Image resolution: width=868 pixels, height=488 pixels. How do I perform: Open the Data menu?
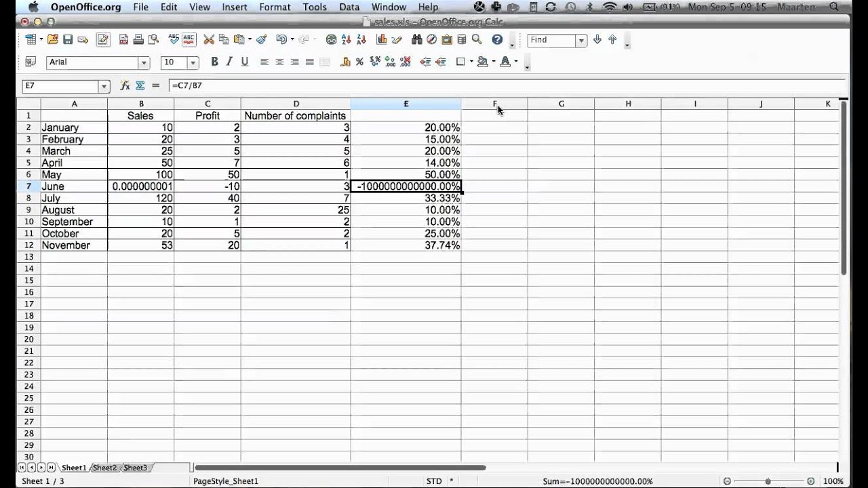click(x=349, y=7)
